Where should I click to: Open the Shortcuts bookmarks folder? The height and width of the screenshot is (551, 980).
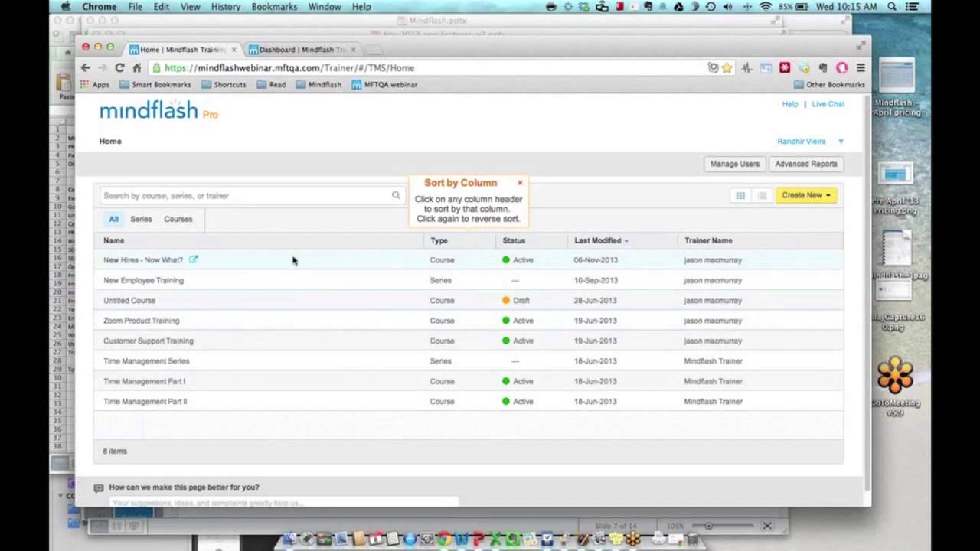click(x=224, y=84)
